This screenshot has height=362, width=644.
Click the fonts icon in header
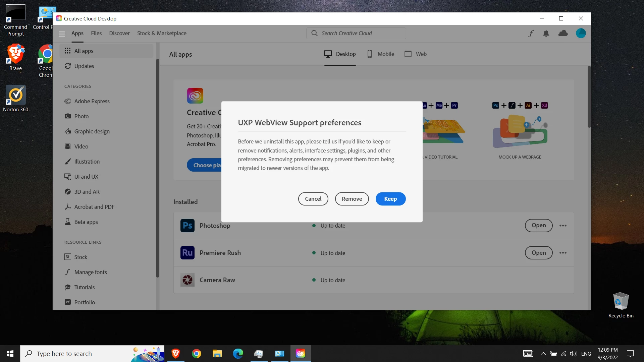531,33
